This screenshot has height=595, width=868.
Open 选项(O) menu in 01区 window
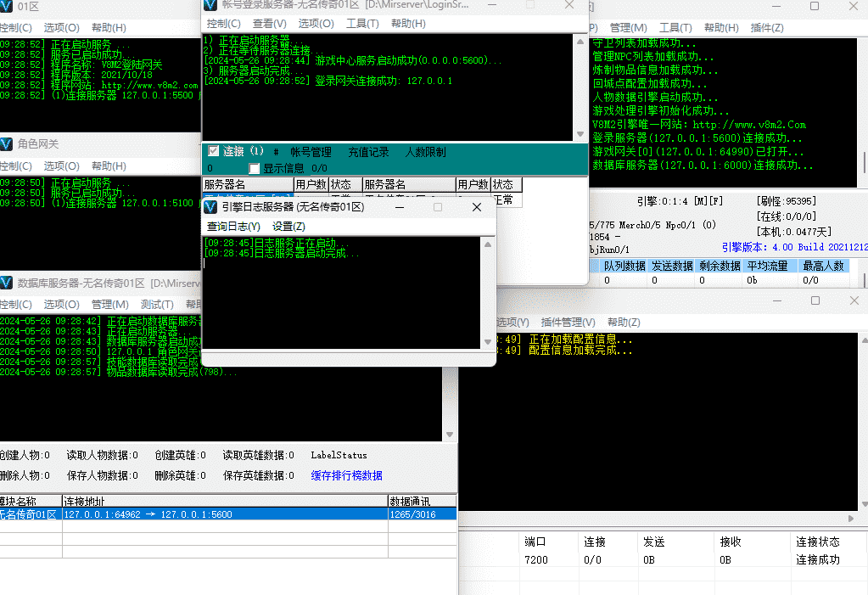click(61, 28)
